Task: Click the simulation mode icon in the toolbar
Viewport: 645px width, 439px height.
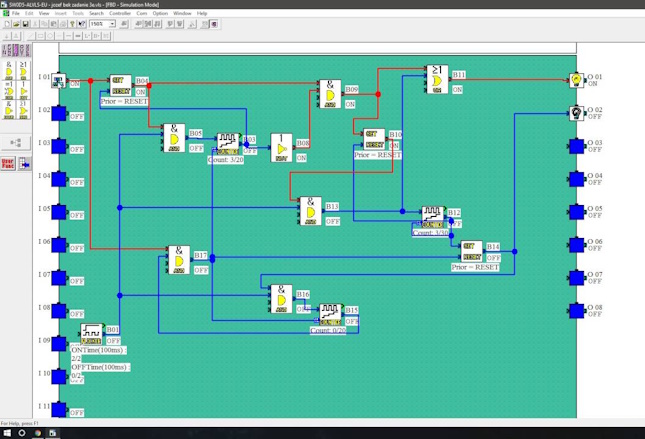Action: coord(214,24)
